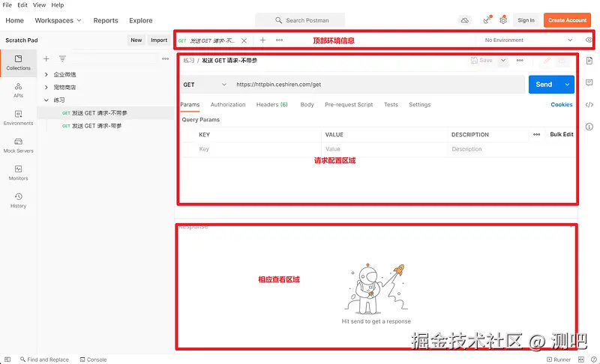Click the plus icon to create new collection
The image size is (600, 364).
pyautogui.click(x=46, y=59)
